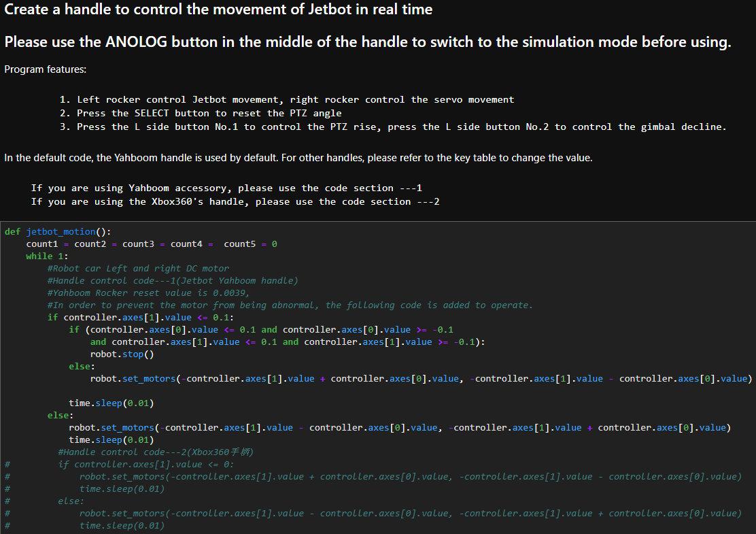Click the paragraph starting "In the default code"

tap(298, 158)
